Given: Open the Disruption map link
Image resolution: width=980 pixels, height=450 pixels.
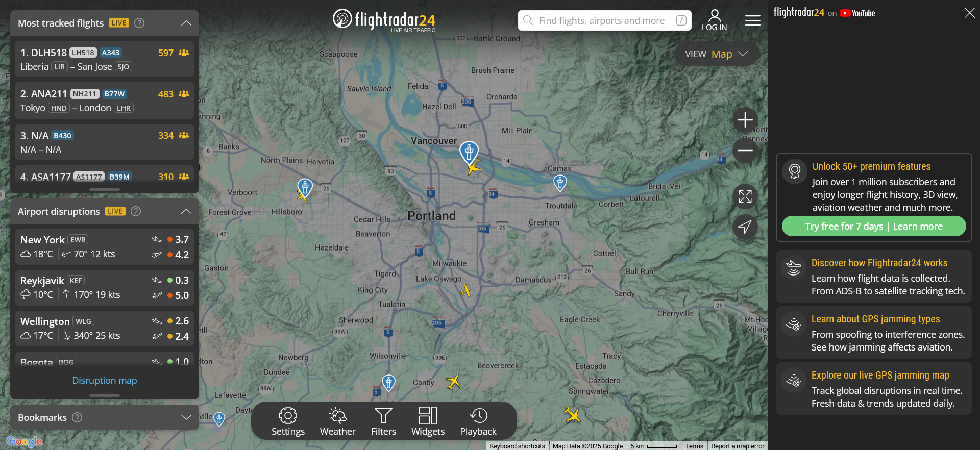Looking at the screenshot, I should click(x=105, y=380).
